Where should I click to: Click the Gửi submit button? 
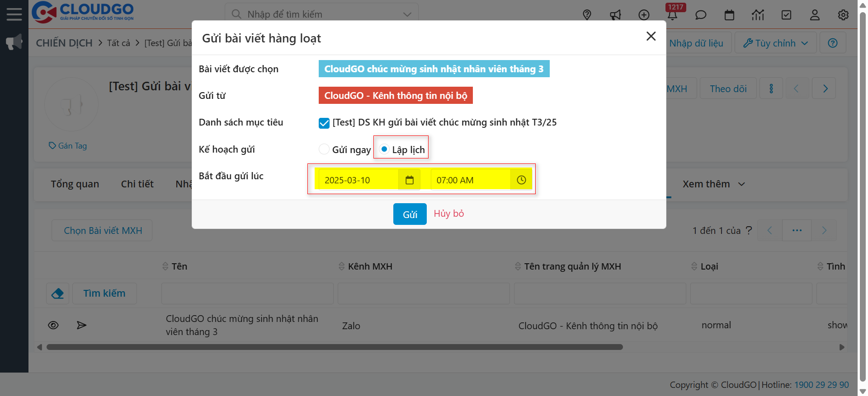coord(410,214)
